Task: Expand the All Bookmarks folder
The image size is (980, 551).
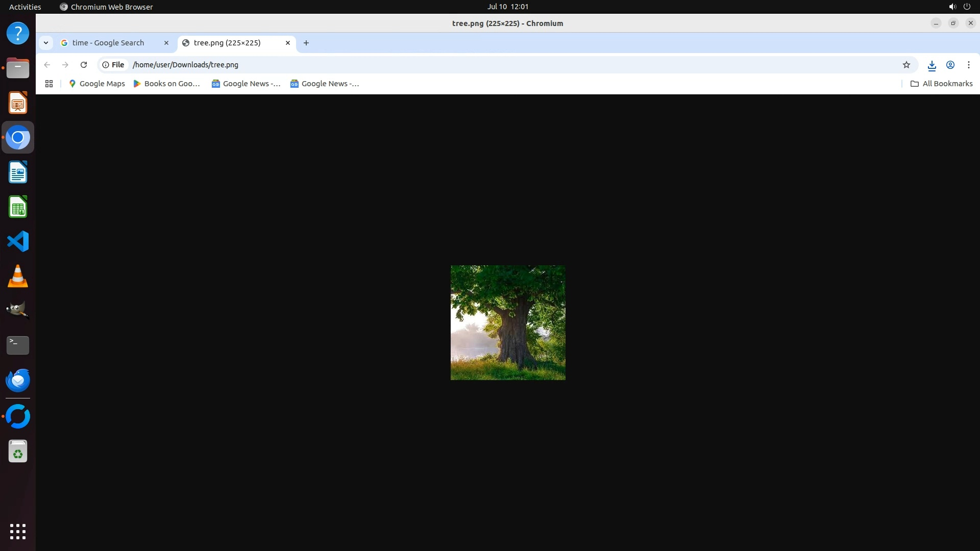Action: click(x=942, y=84)
